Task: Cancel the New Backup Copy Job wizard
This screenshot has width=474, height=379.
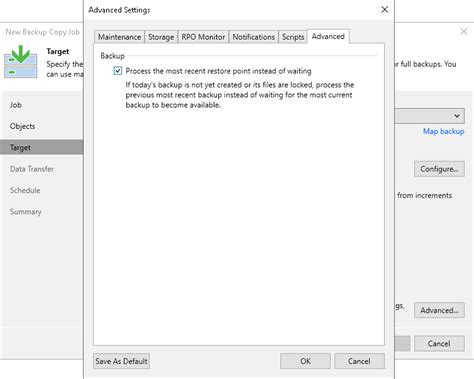Action: pos(439,344)
